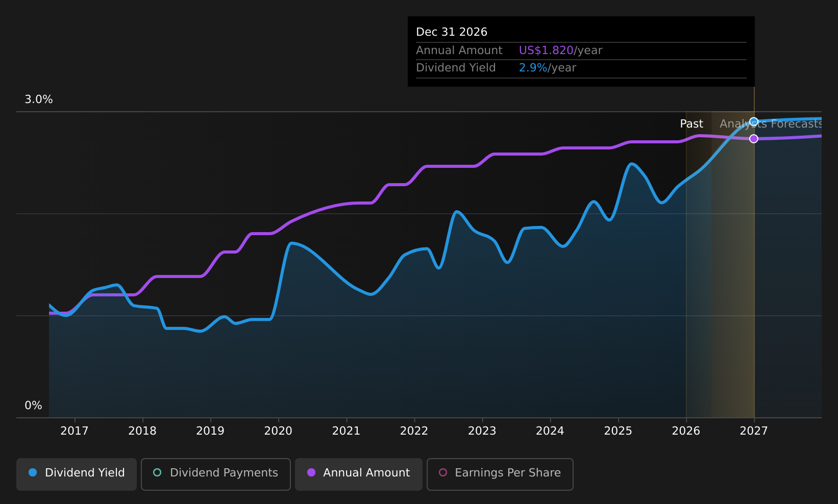Click the 'Dec 31 2026' tooltip date
Image resolution: width=838 pixels, height=504 pixels.
click(452, 32)
